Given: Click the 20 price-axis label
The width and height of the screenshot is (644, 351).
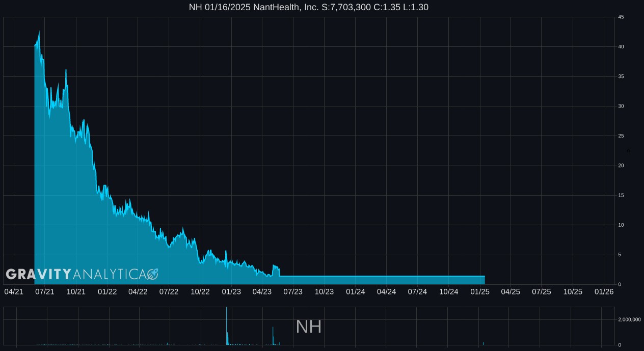Looking at the screenshot, I should 621,166.
